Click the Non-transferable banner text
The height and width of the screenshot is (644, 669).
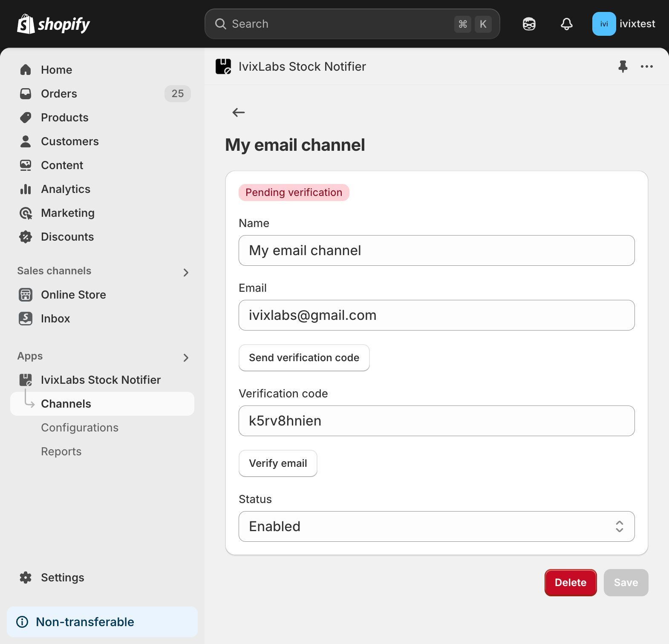pos(85,622)
